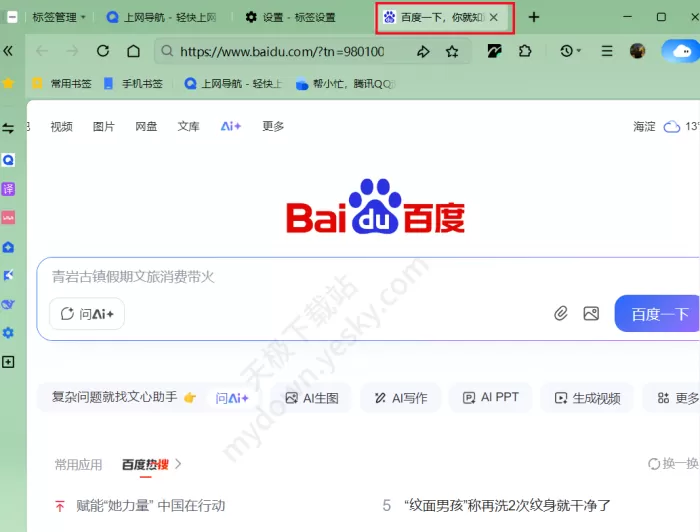Open the 帮小忙 腾讯QQ bookmark
Image resolution: width=700 pixels, height=532 pixels.
pyautogui.click(x=346, y=83)
